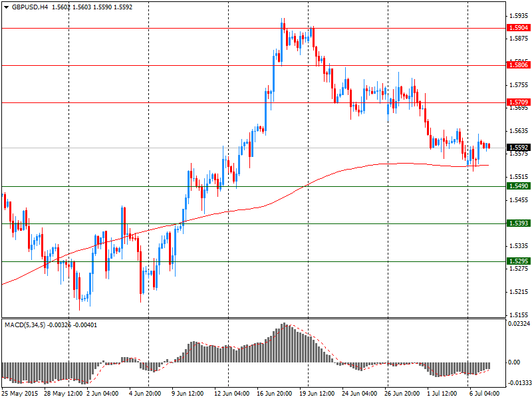Viewport: 532px width, 399px height.
Task: Select the 1.5875 price axis value
Action: point(519,39)
